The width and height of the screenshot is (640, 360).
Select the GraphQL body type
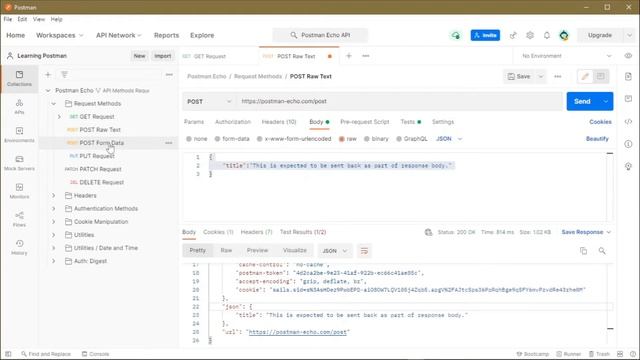(x=399, y=139)
